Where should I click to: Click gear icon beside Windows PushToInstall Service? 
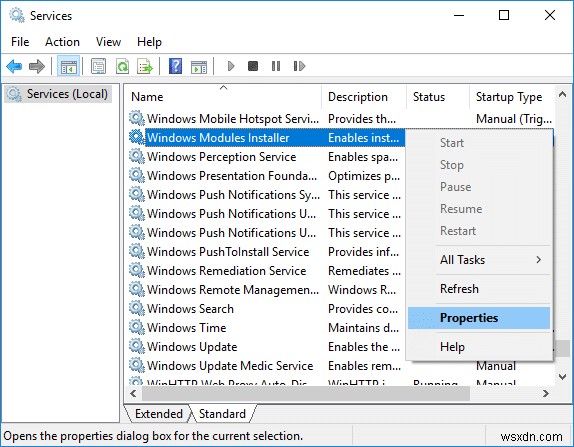(137, 252)
